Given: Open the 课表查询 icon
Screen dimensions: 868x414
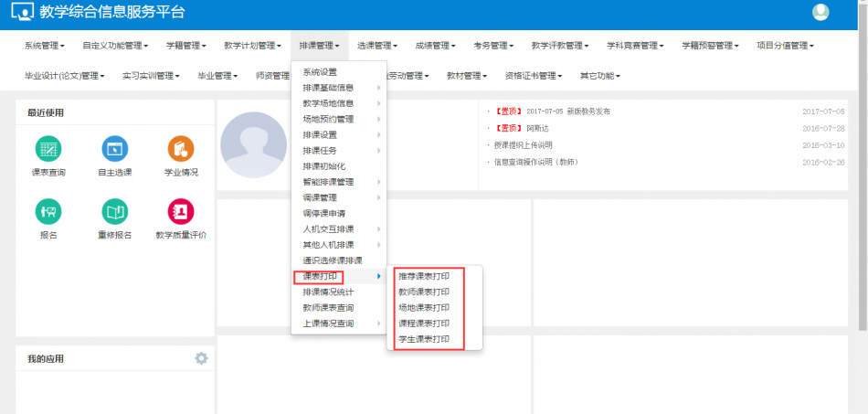Looking at the screenshot, I should point(48,148).
